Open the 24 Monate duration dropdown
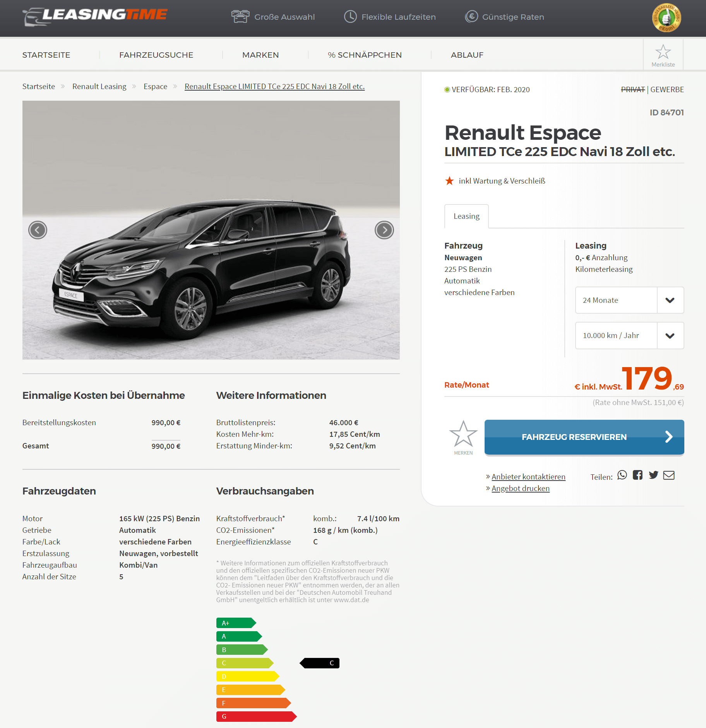This screenshot has width=706, height=728. pyautogui.click(x=629, y=300)
